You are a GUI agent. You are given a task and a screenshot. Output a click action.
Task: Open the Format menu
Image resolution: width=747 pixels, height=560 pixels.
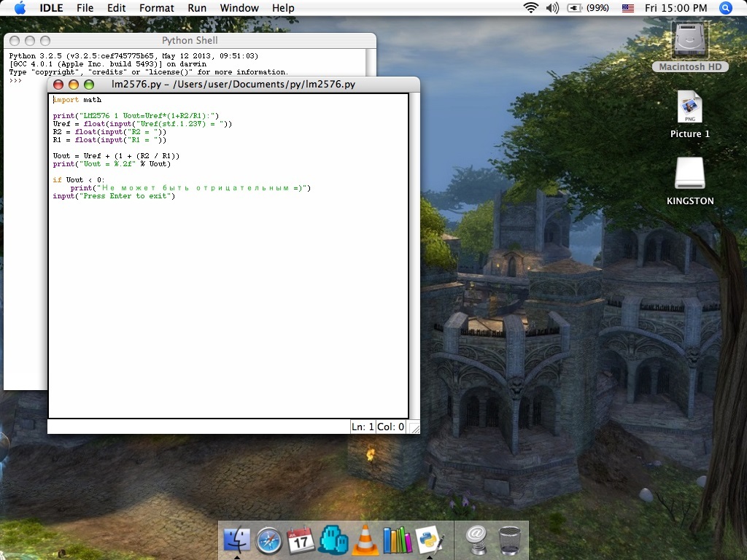point(156,8)
